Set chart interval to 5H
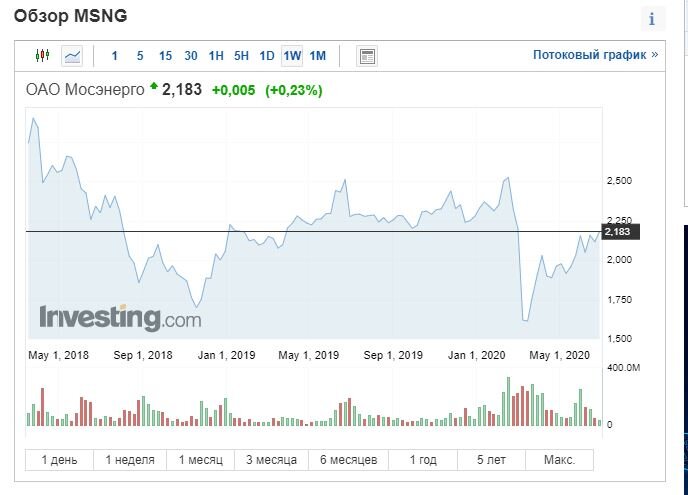 point(241,56)
